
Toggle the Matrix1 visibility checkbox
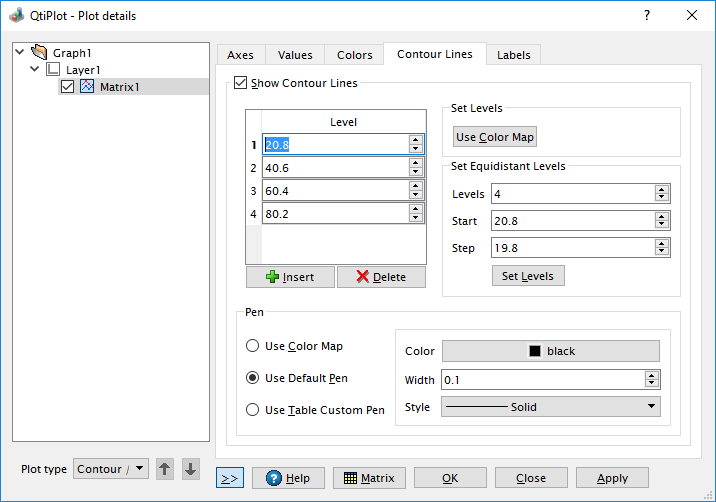click(68, 87)
